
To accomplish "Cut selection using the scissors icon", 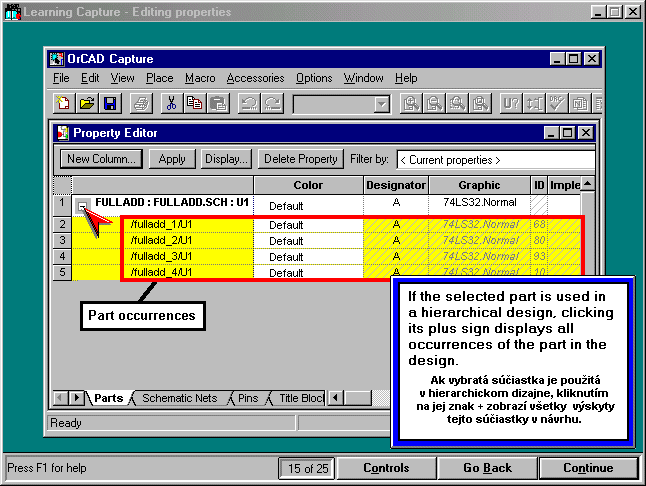I will click(171, 103).
